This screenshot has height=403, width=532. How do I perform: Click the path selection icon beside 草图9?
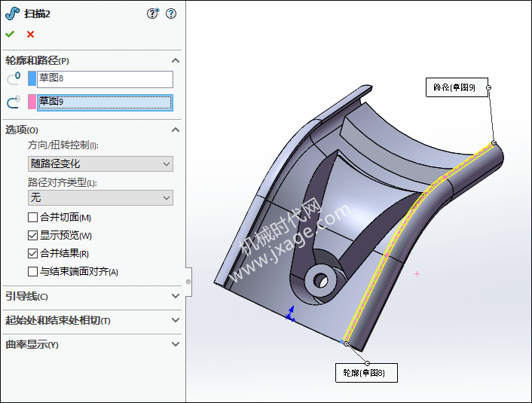point(14,102)
